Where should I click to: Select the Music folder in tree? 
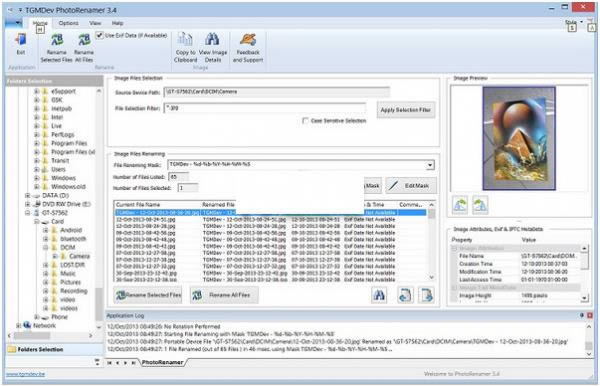pos(68,274)
